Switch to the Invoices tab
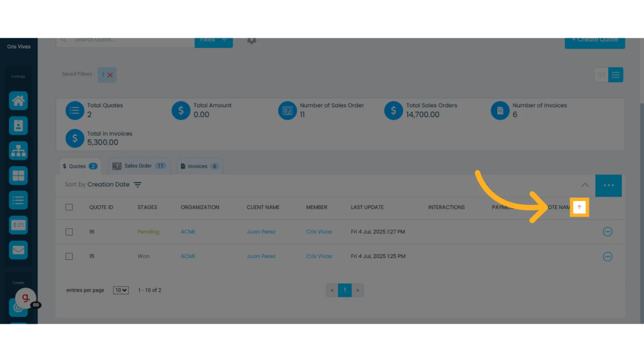 click(200, 166)
